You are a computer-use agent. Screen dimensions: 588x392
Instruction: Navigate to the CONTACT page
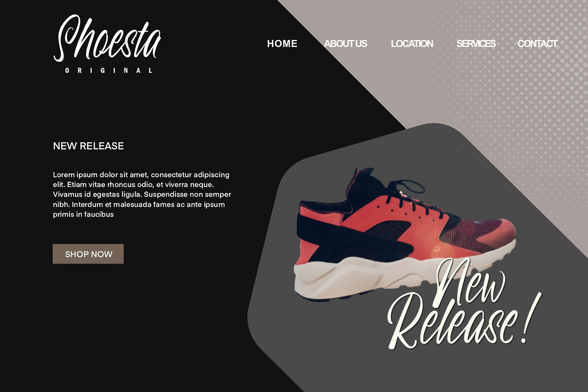tap(538, 44)
